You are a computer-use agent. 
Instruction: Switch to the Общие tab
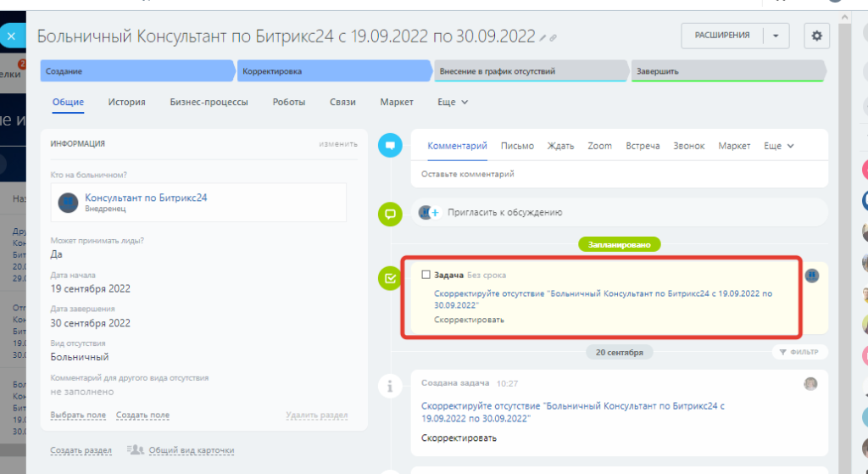[68, 103]
